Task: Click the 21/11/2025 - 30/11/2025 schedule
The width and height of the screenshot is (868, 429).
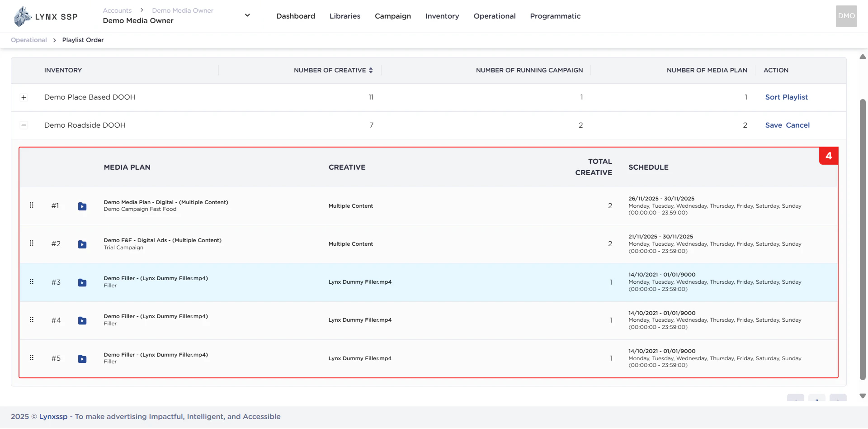Action: 660,237
